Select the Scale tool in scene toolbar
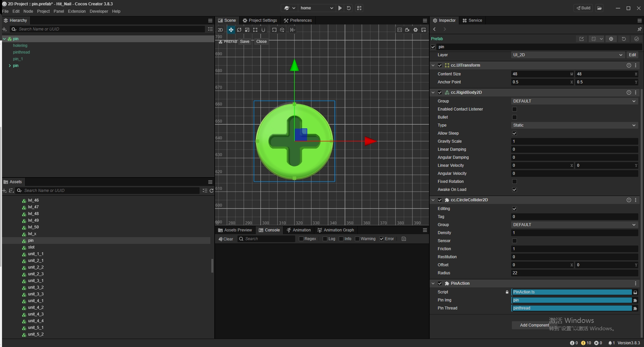 (247, 30)
